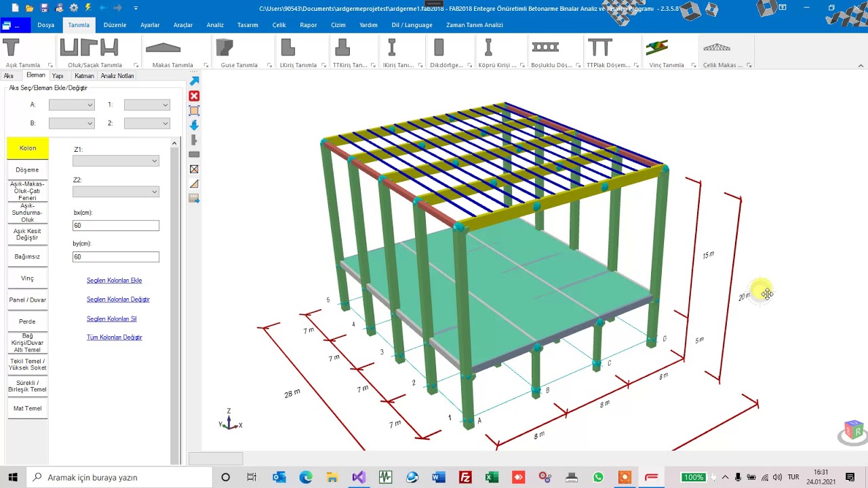Click the element panel scrollbar up arrow

[x=174, y=143]
